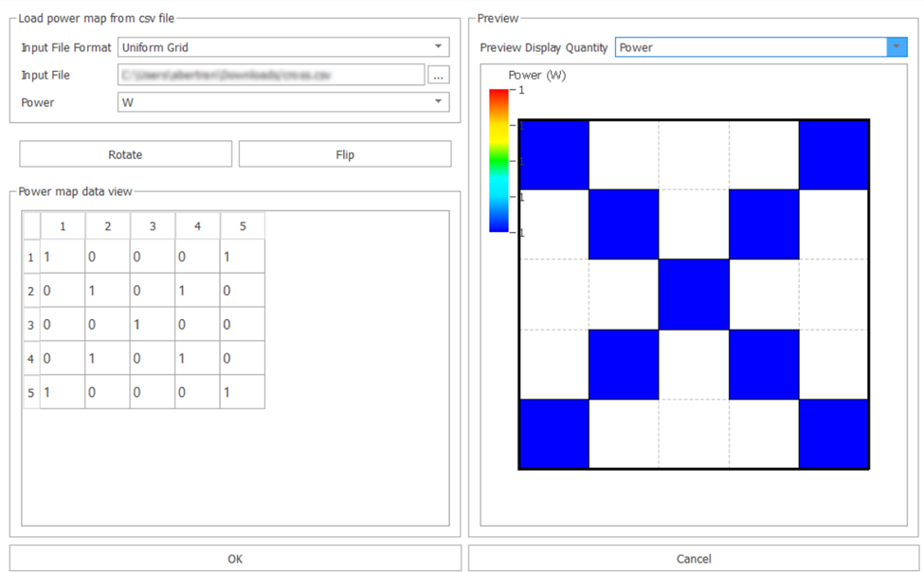The height and width of the screenshot is (572, 924).
Task: Open the Preview Display Quantity dropdown
Action: 760,47
